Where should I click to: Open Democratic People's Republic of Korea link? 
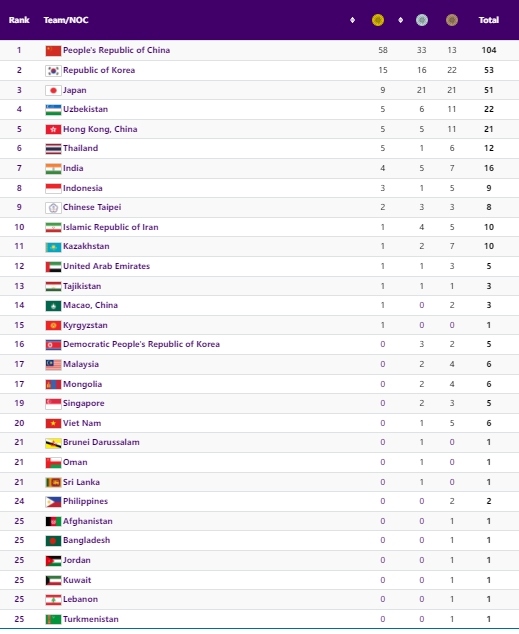point(141,344)
